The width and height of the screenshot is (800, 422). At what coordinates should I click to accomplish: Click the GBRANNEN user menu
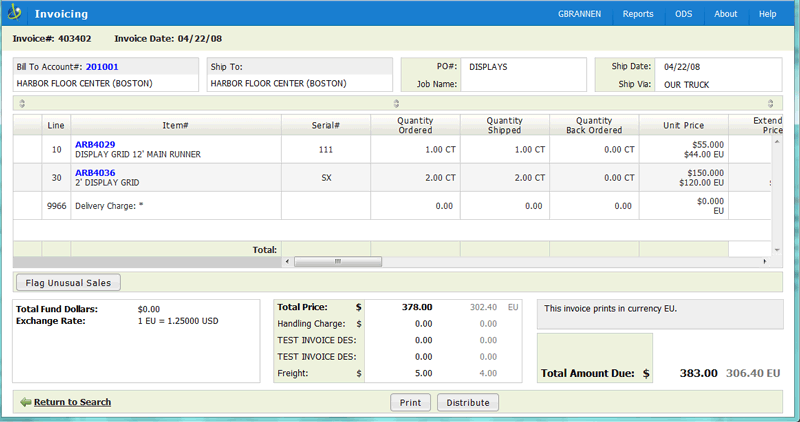click(x=582, y=14)
